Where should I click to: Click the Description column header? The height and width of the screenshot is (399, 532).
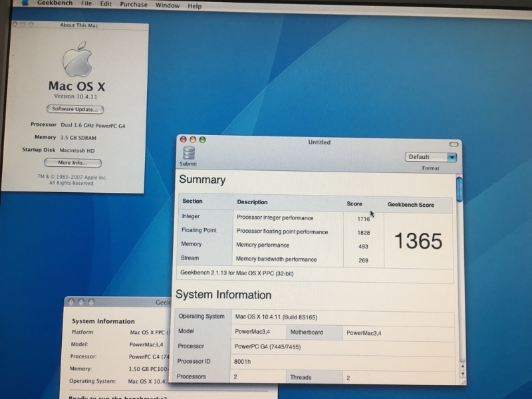(252, 202)
